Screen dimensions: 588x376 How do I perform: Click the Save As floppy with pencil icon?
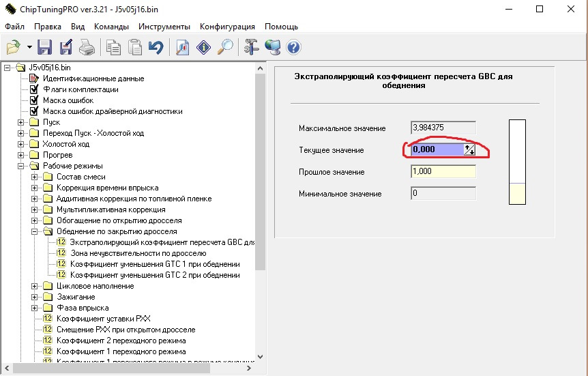pos(66,47)
